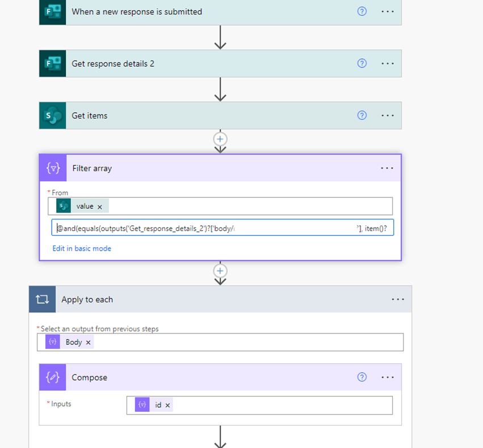Remove the value token from the From field

pos(100,206)
